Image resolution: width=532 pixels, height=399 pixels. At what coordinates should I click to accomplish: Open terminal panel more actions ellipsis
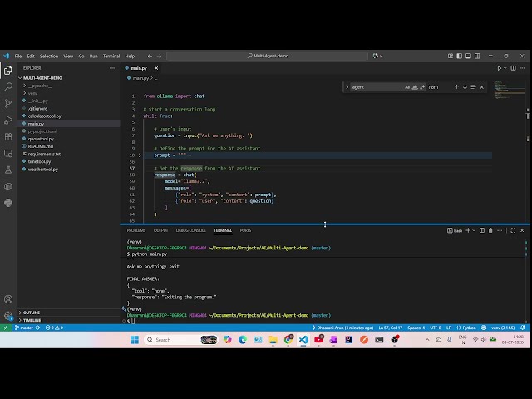point(500,230)
